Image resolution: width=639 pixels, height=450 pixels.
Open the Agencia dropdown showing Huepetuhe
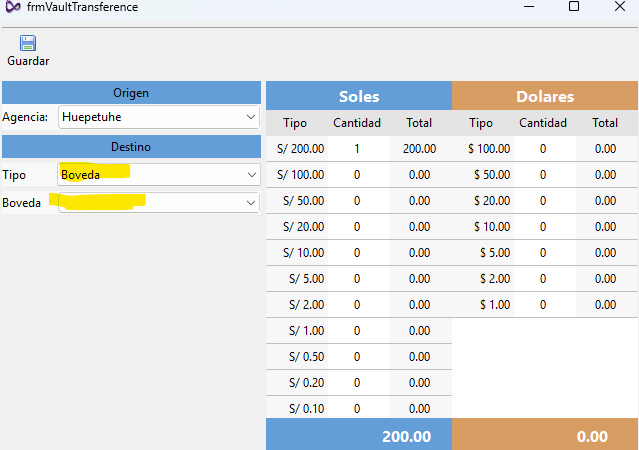159,117
